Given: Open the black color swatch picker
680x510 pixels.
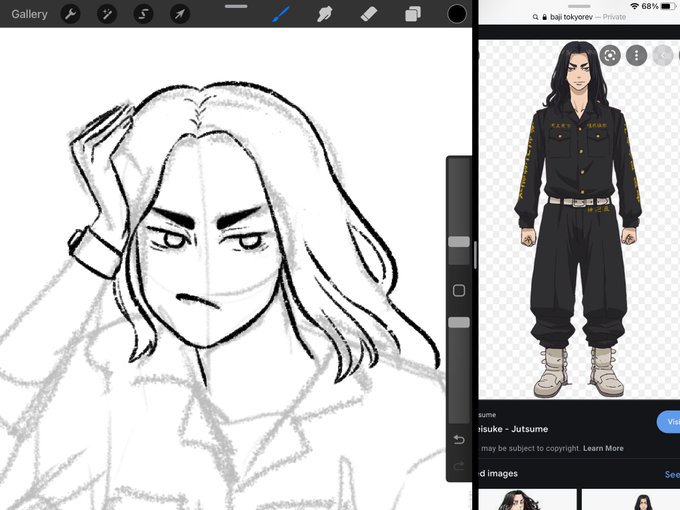Looking at the screenshot, I should [457, 14].
